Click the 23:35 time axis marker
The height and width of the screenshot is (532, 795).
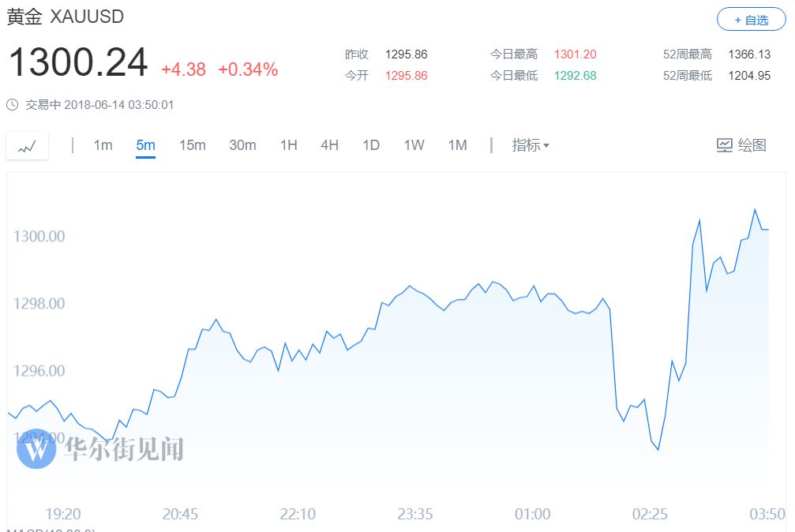414,515
